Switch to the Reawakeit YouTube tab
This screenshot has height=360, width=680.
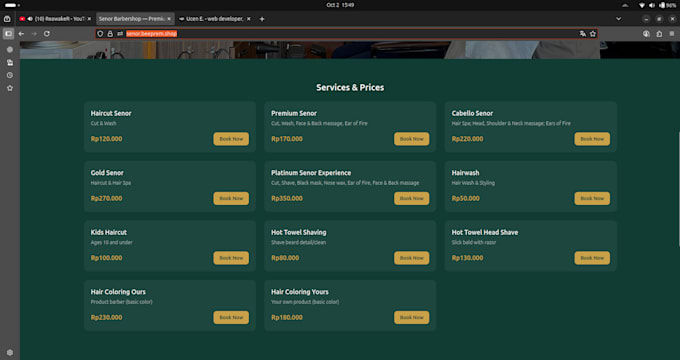click(56, 19)
